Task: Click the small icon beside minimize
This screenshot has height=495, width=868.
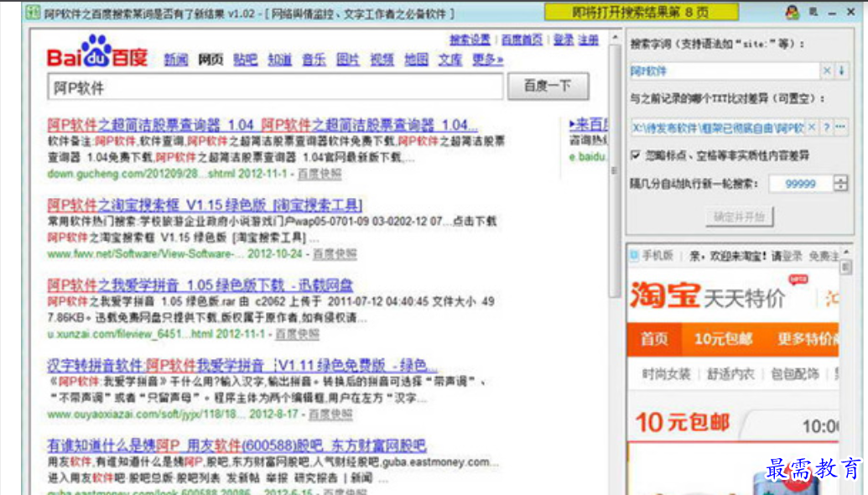Action: (813, 12)
